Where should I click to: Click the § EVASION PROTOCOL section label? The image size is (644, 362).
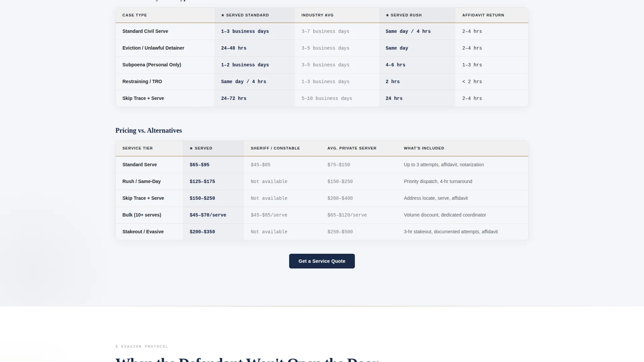(x=142, y=347)
